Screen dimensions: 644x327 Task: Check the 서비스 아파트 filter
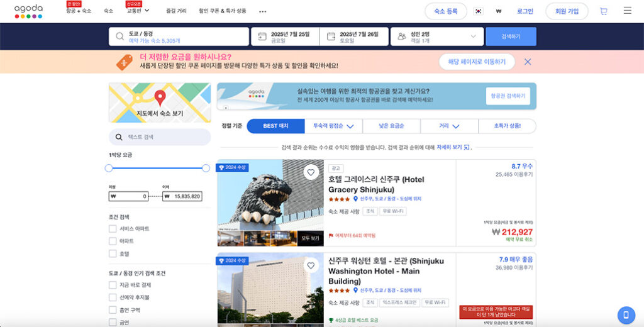(x=113, y=229)
